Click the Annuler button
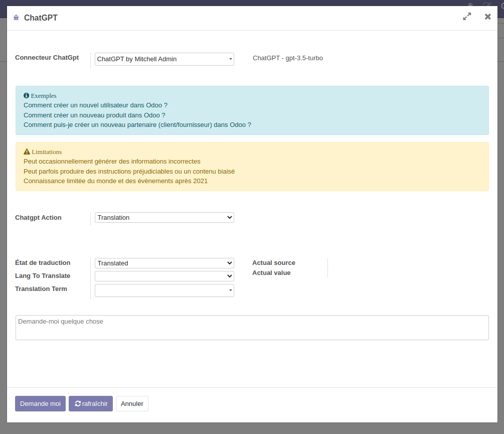Image resolution: width=504 pixels, height=434 pixels. click(x=132, y=403)
